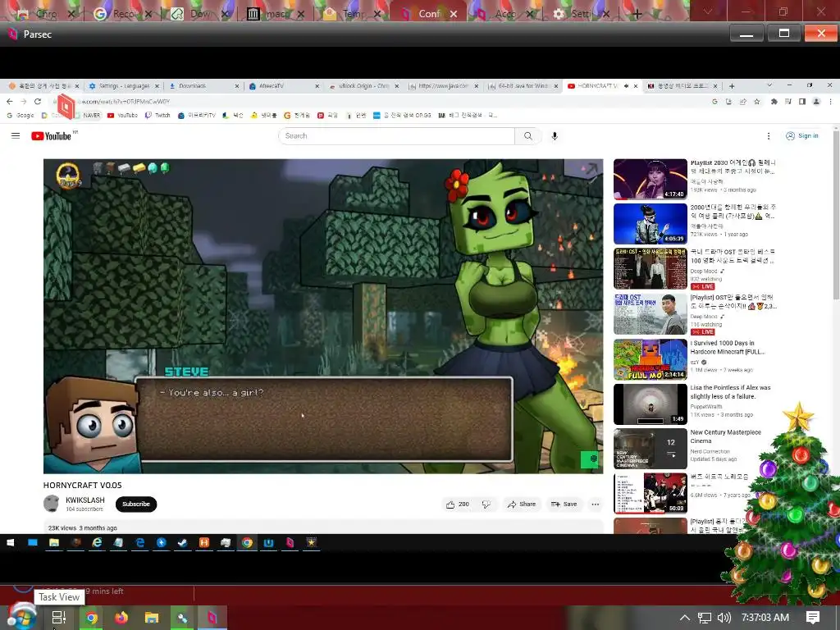Open Steam on the remote taskbar
Image resolution: width=840 pixels, height=630 pixels.
pos(183,543)
